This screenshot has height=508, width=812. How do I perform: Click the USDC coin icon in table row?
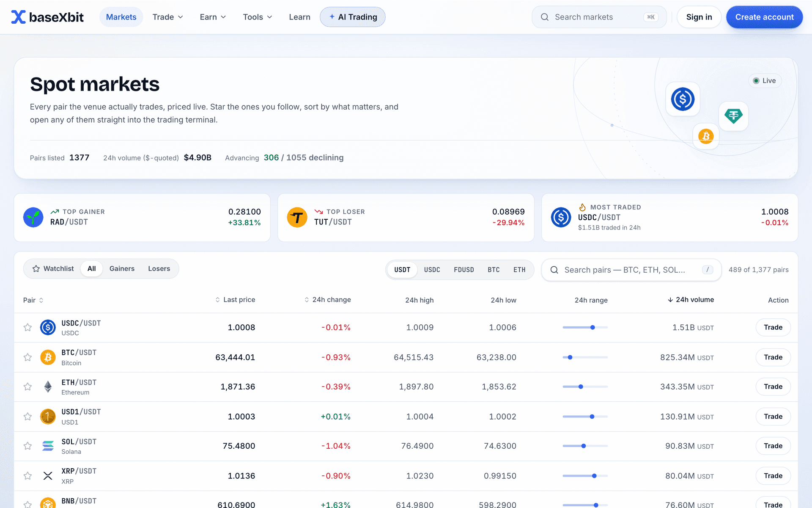click(x=48, y=327)
